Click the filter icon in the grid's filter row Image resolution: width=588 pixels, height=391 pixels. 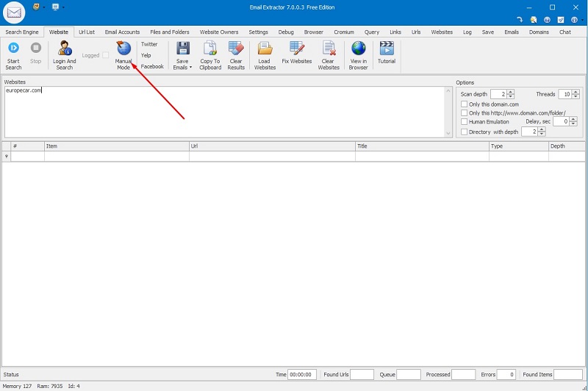[x=7, y=157]
